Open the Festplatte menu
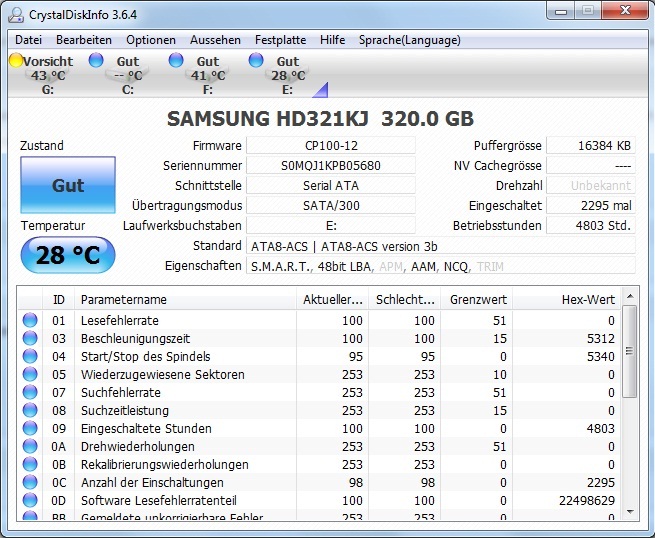This screenshot has width=655, height=538. [x=280, y=40]
